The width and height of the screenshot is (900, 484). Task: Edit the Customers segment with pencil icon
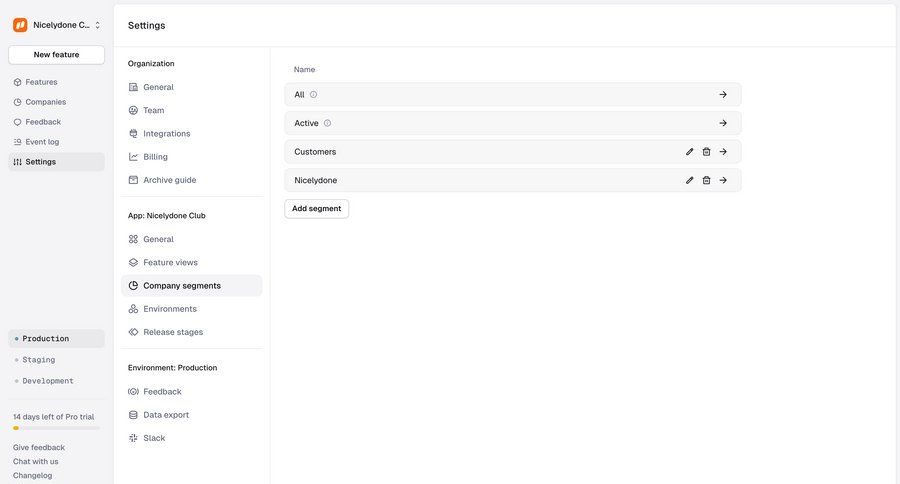pos(689,152)
